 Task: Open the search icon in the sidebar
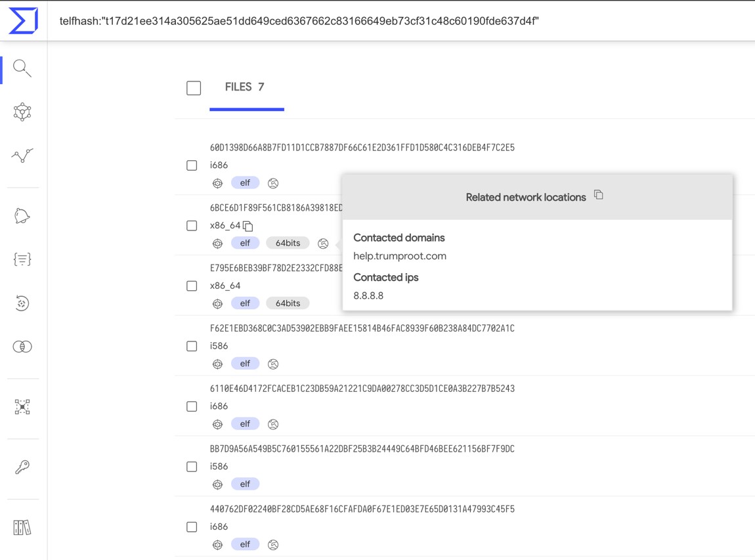(x=22, y=68)
